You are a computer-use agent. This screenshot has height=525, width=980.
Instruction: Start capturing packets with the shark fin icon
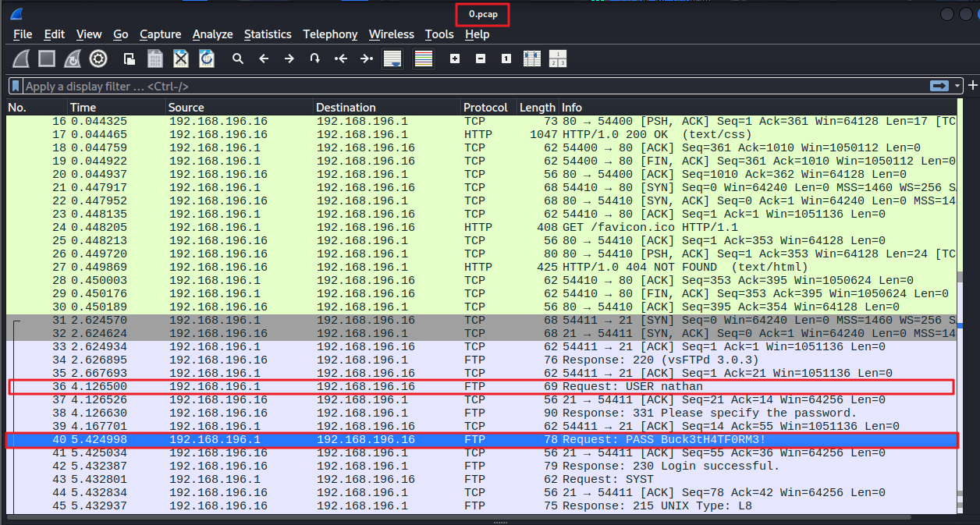point(22,59)
